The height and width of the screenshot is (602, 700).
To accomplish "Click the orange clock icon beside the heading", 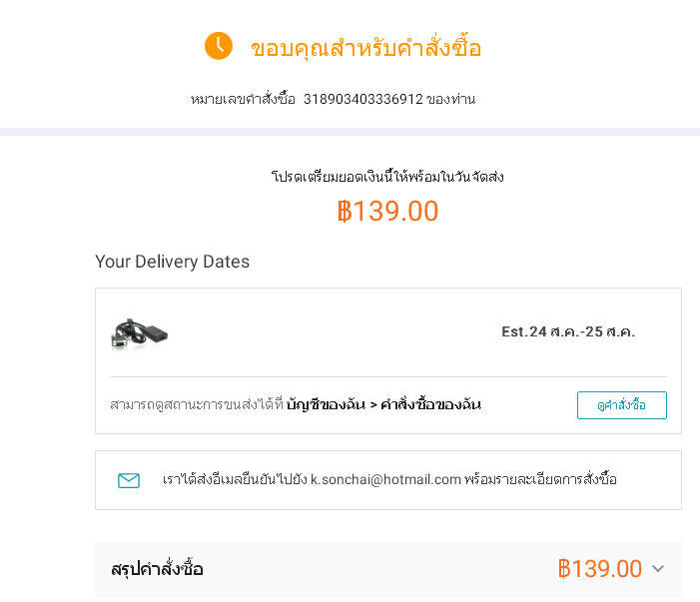I will tap(219, 46).
